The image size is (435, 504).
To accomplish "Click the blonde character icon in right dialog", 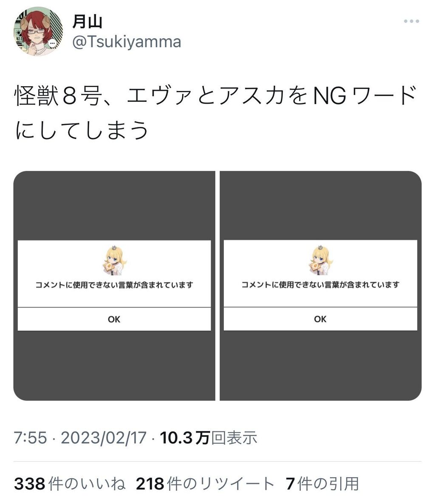I will tap(321, 260).
